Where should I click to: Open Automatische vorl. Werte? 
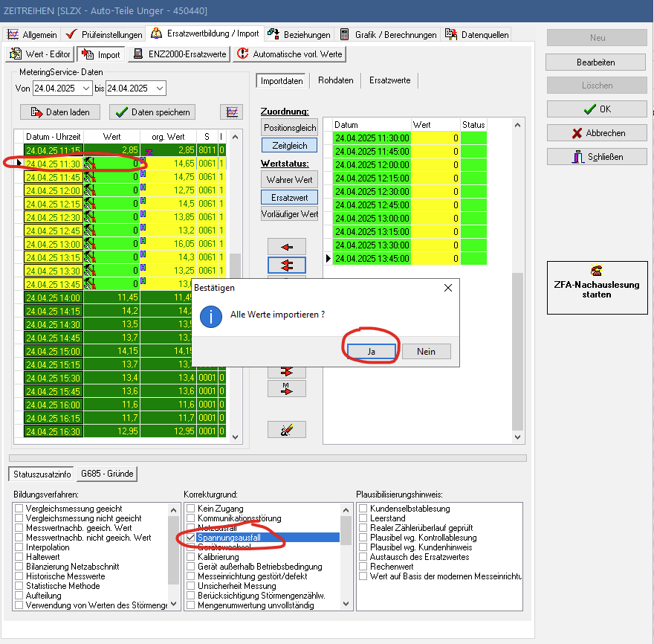point(289,54)
